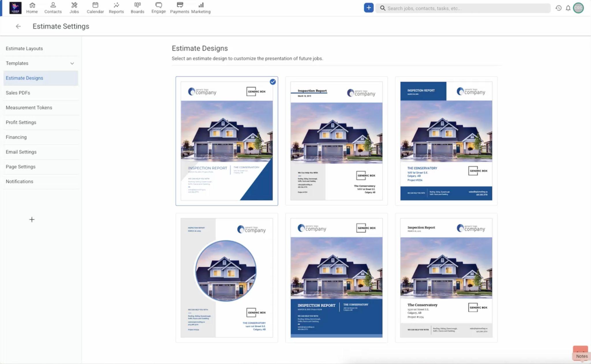Go to Contacts via person icon
This screenshot has height=364, width=591.
[53, 5]
